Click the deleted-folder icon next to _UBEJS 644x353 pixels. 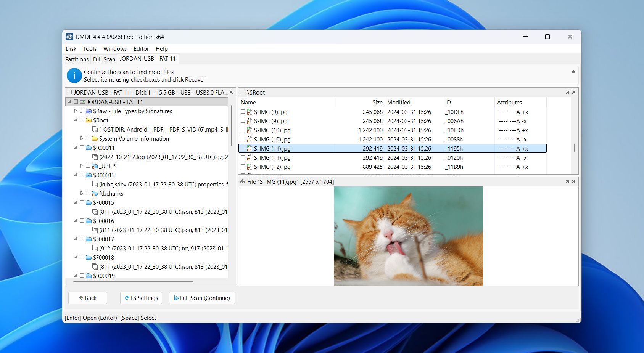(95, 166)
